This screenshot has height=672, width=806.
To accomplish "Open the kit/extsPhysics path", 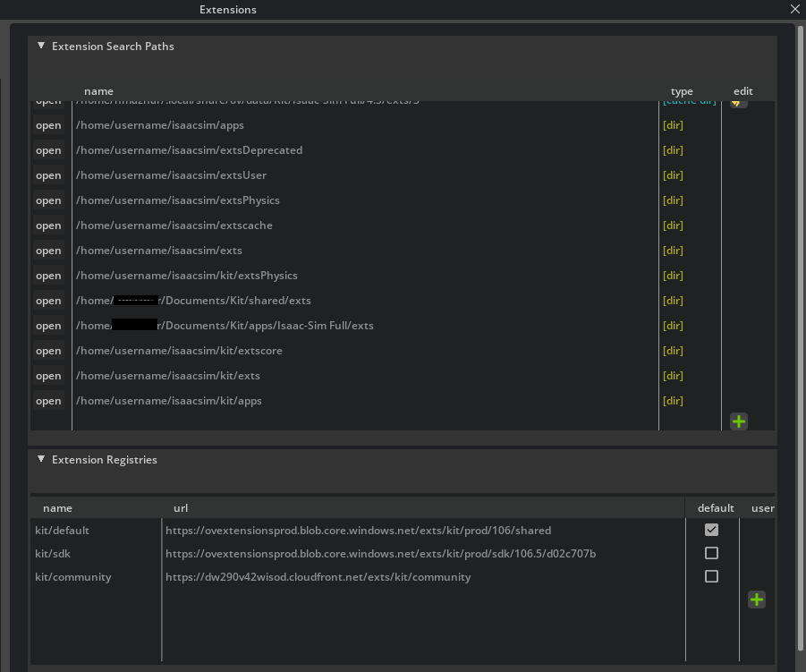I will click(x=48, y=275).
